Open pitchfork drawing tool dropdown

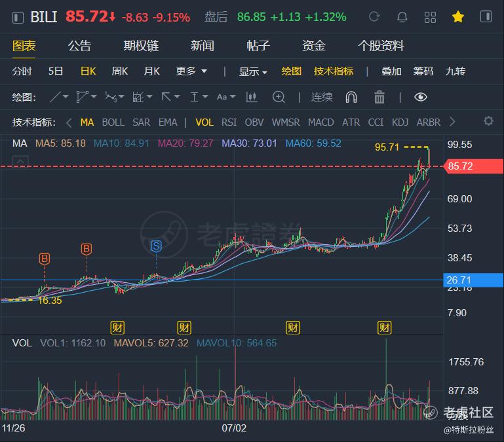pos(115,97)
